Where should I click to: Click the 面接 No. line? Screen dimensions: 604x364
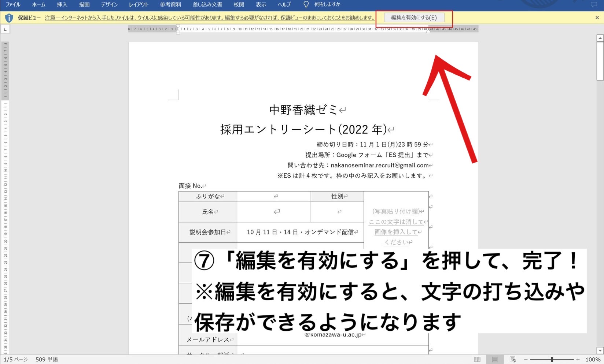click(191, 186)
